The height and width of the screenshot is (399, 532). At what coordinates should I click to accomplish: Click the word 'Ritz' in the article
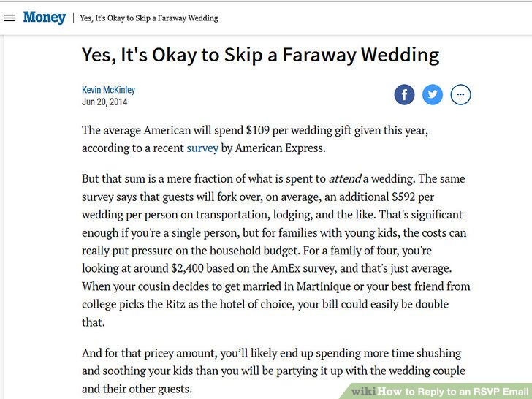[x=175, y=304]
